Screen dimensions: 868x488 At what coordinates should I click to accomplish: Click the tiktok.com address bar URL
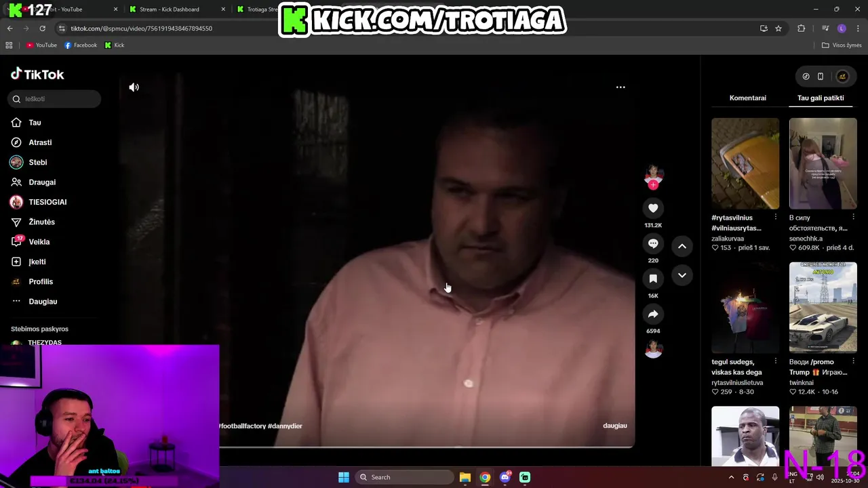(x=142, y=28)
